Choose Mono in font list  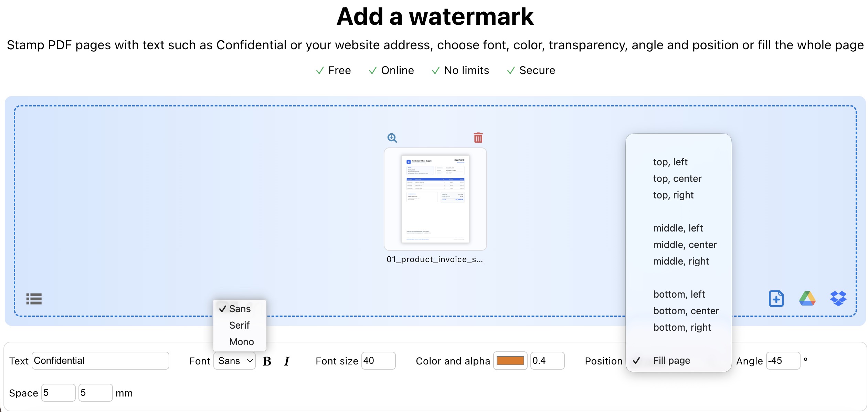tap(240, 342)
